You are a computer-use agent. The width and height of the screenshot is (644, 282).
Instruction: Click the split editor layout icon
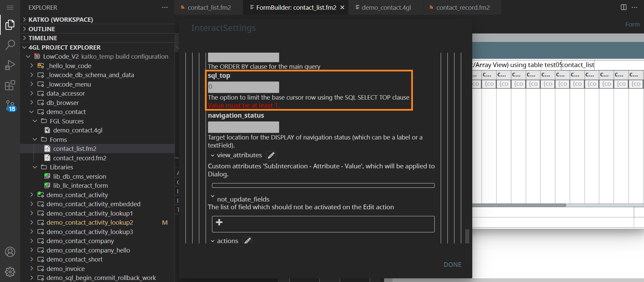pyautogui.click(x=624, y=7)
